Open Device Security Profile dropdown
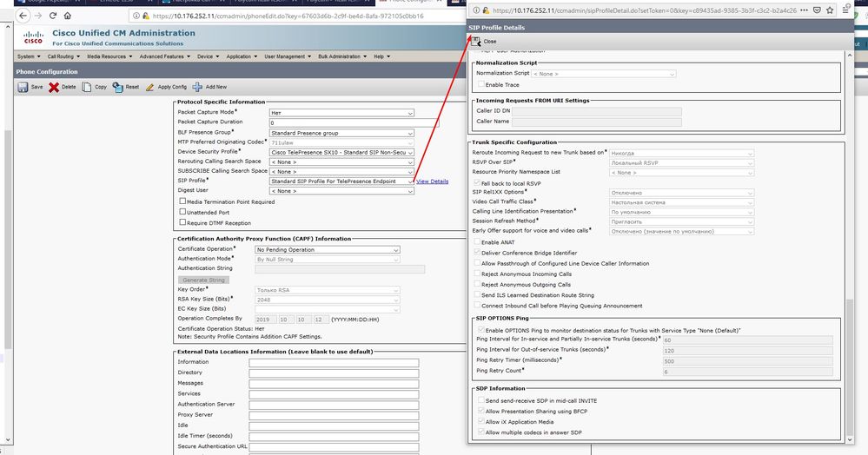The width and height of the screenshot is (868, 455). [341, 152]
